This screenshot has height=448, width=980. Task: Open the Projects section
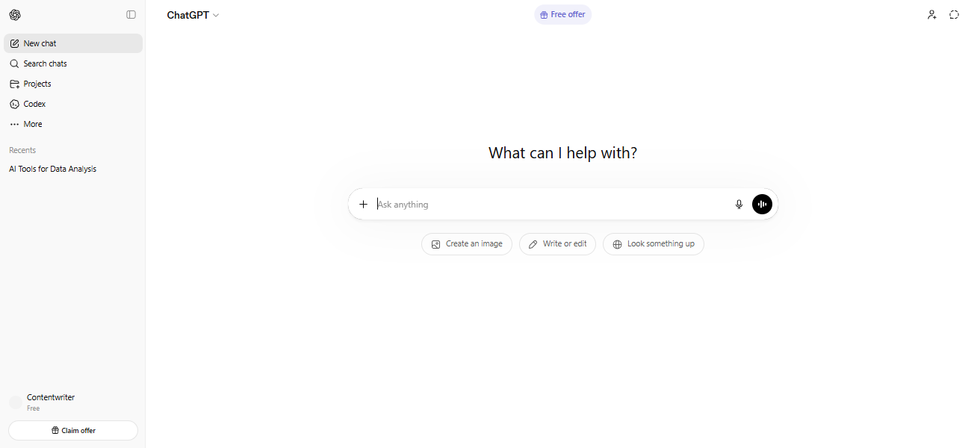[73, 84]
